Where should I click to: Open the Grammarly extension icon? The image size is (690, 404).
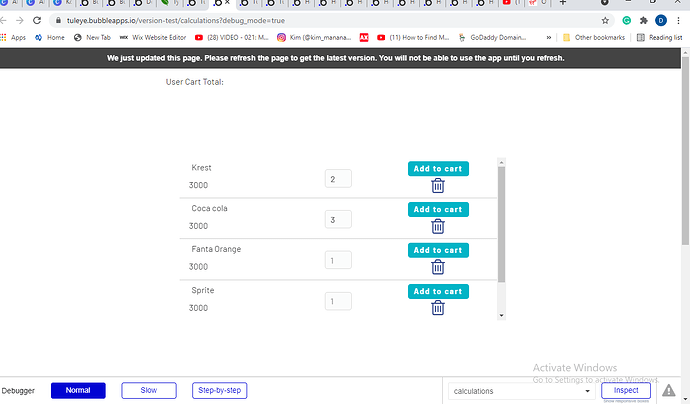[627, 20]
